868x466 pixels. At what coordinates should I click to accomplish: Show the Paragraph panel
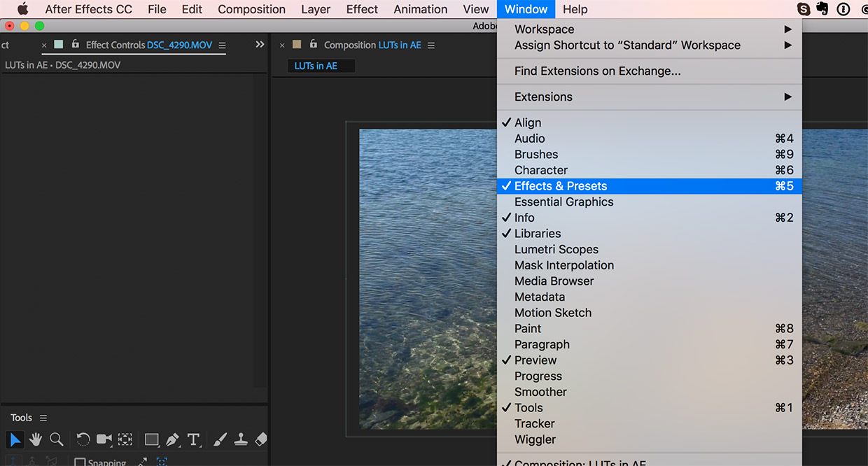[650, 344]
